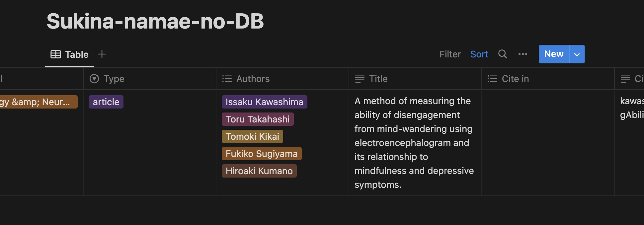Viewport: 644px width, 225px height.
Task: Click the table grid icon
Action: (56, 54)
